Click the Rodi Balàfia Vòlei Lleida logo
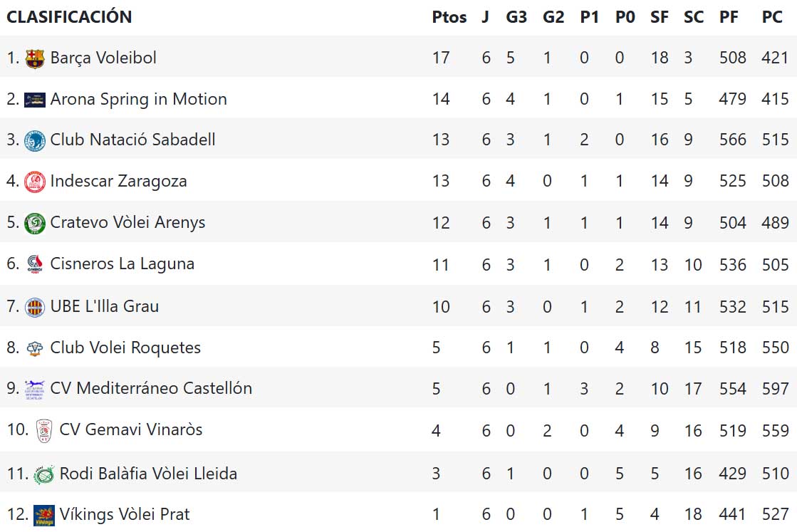797x532 pixels. [x=43, y=474]
